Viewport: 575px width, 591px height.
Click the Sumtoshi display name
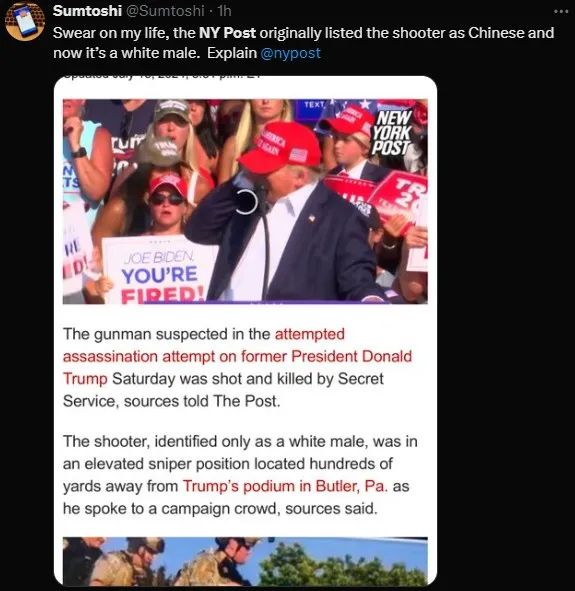87,11
